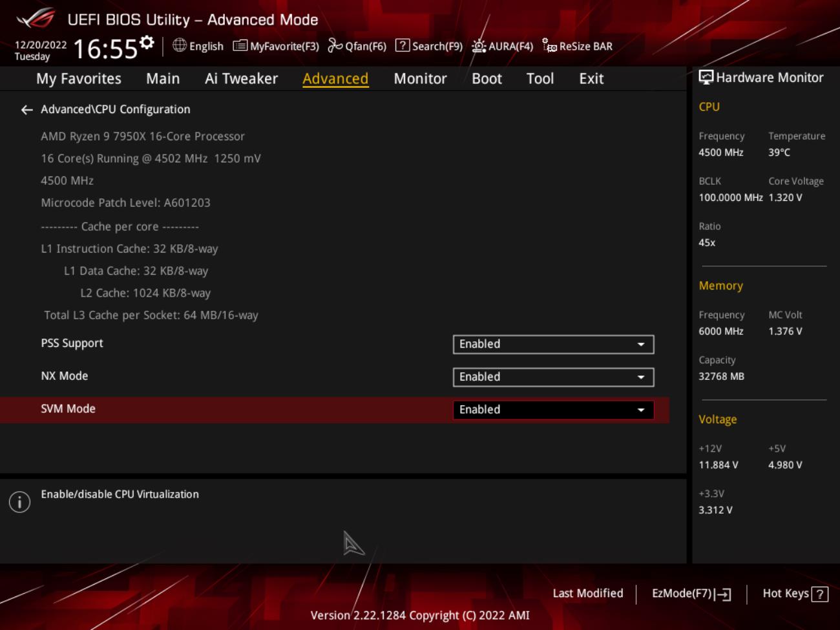Click the ReSize BAR icon
The width and height of the screenshot is (840, 630).
(549, 45)
